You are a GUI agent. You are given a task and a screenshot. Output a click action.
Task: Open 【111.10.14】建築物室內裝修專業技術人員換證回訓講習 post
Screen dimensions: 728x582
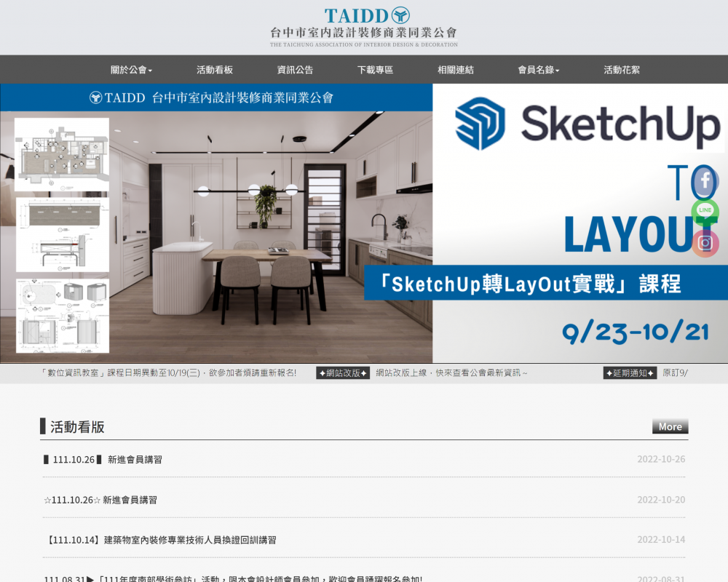[160, 540]
